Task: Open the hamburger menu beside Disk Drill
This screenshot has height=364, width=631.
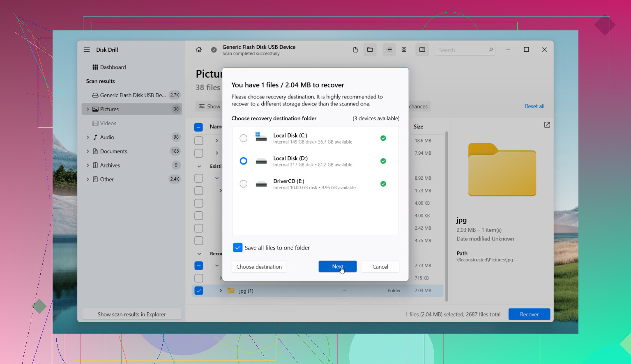Action: pyautogui.click(x=87, y=50)
